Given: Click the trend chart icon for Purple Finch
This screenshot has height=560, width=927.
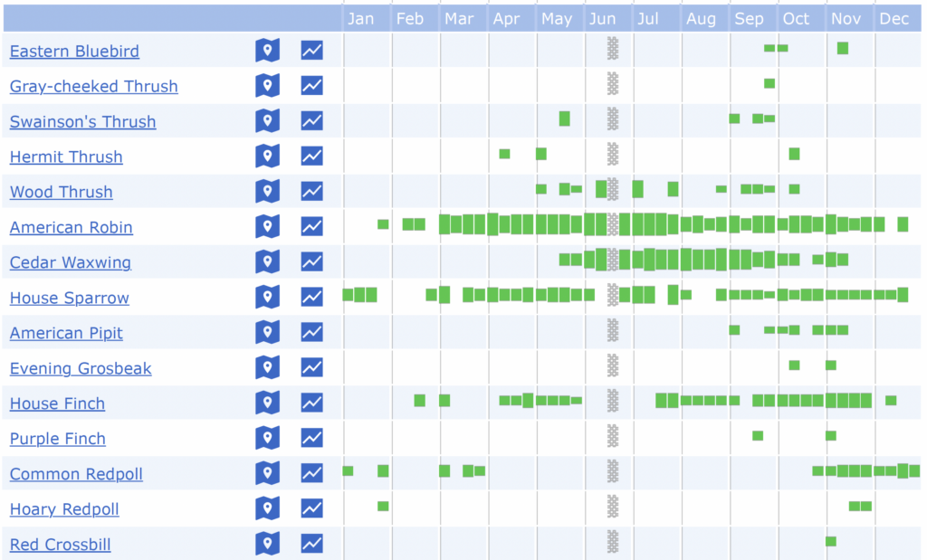Looking at the screenshot, I should tap(311, 438).
